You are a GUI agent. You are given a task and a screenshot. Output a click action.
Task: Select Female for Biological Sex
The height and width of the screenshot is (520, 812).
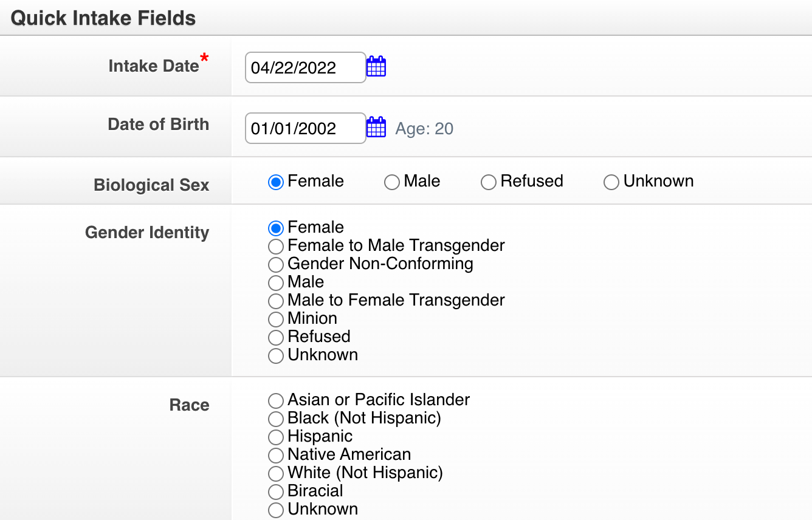point(276,182)
